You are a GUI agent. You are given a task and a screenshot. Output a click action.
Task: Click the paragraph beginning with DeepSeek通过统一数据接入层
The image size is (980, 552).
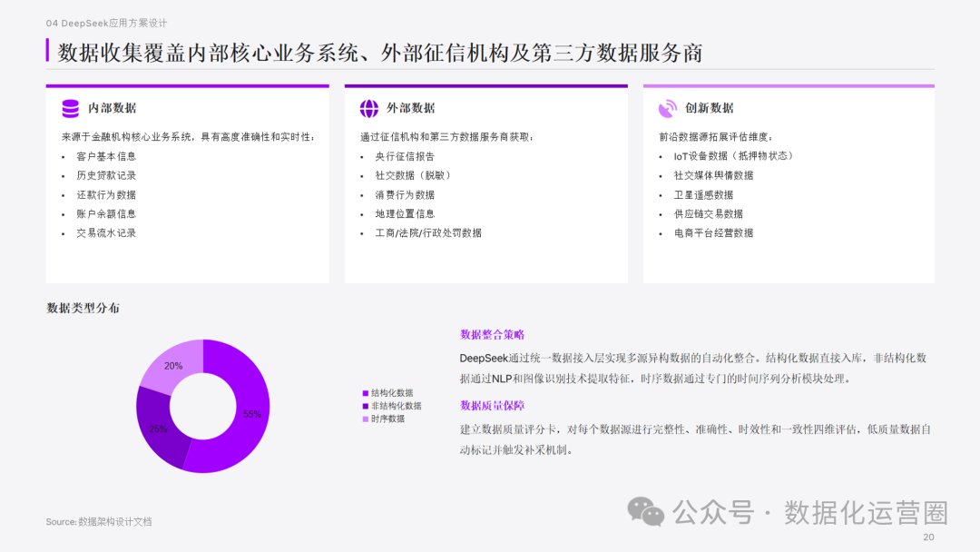[693, 369]
